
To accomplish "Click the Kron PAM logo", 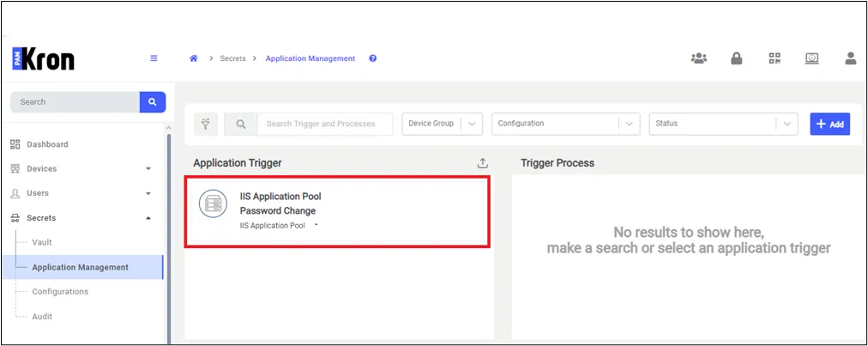I will pyautogui.click(x=43, y=58).
